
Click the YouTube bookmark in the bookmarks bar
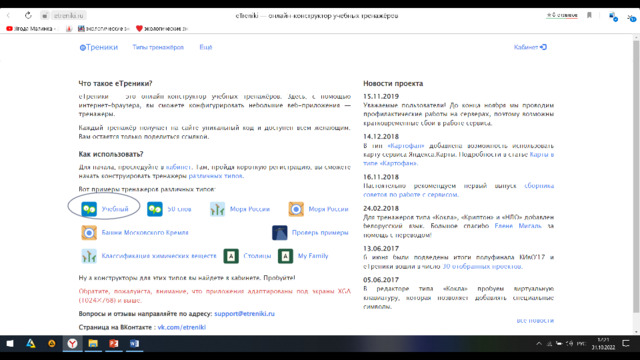tap(30, 29)
